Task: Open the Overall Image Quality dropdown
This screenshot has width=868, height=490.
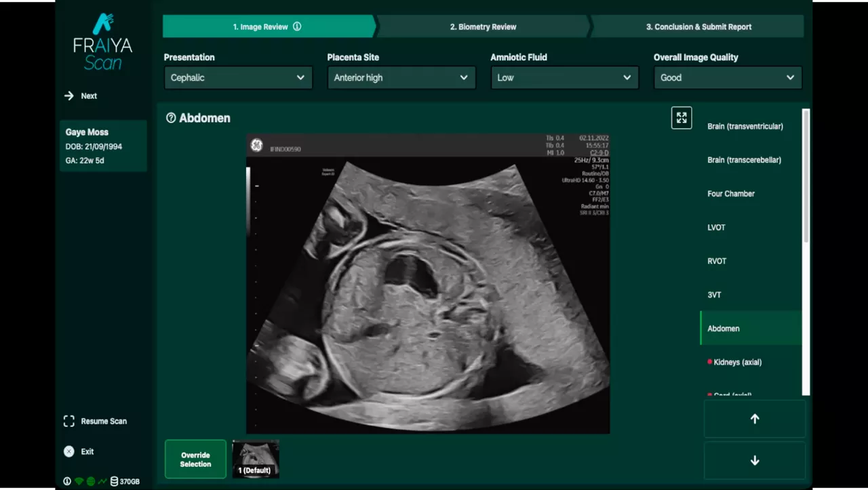Action: click(x=728, y=77)
